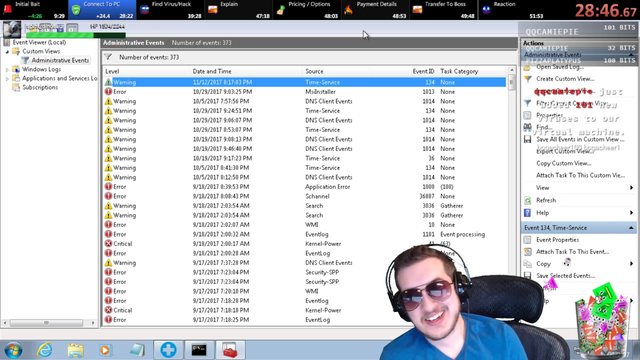The image size is (640, 360).
Task: Sort by the Event ID column header
Action: pyautogui.click(x=423, y=71)
